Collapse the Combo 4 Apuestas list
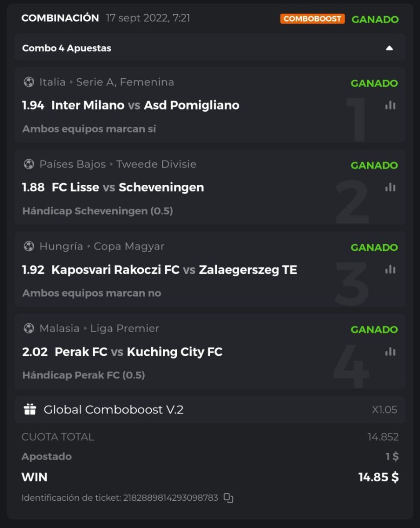This screenshot has width=420, height=528. [389, 48]
